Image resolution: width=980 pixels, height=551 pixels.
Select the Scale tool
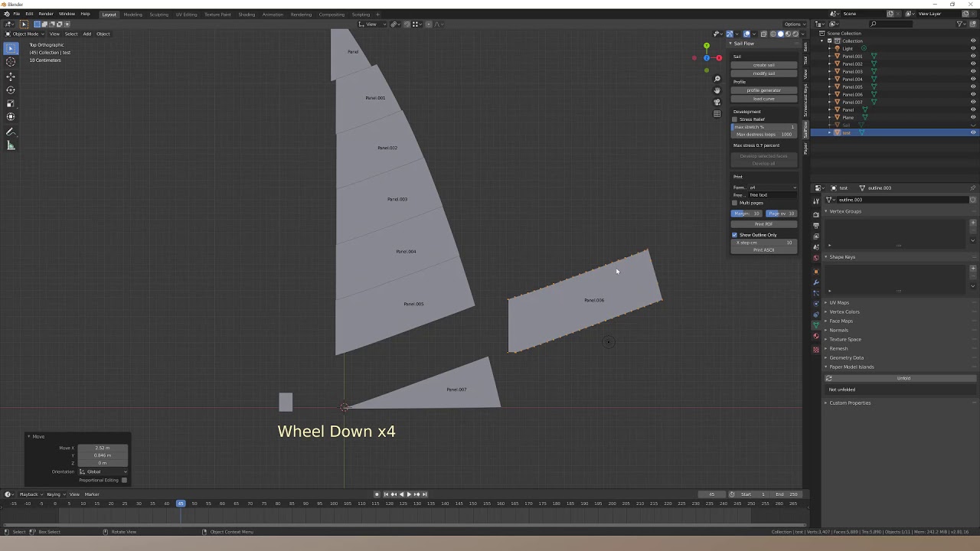pyautogui.click(x=11, y=103)
